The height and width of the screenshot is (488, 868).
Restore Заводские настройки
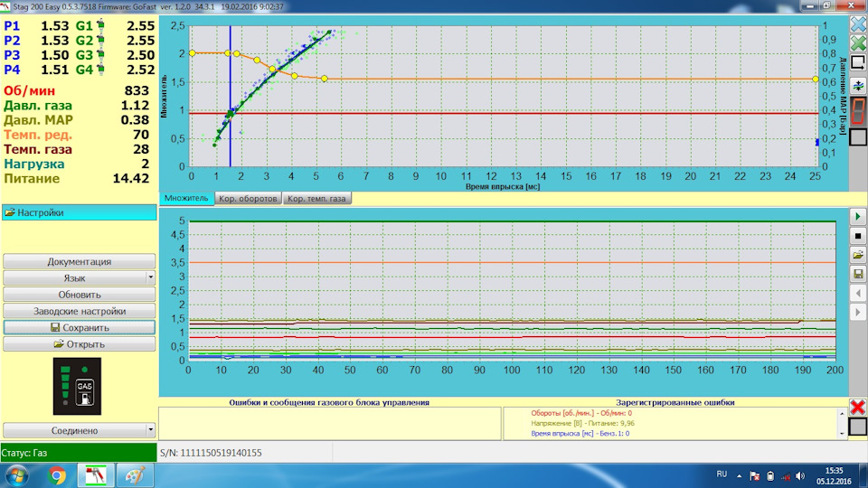[80, 311]
